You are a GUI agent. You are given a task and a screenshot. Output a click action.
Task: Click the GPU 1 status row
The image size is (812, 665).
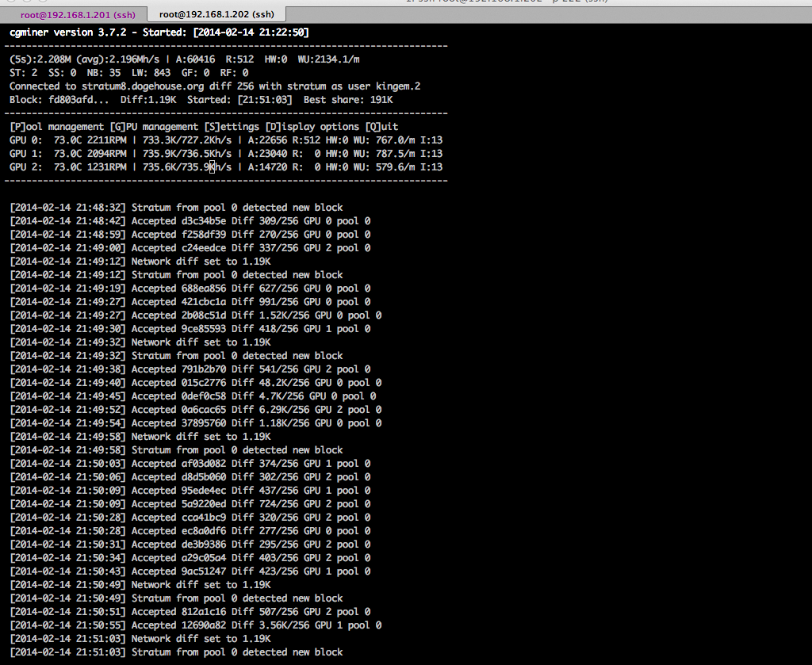[226, 154]
